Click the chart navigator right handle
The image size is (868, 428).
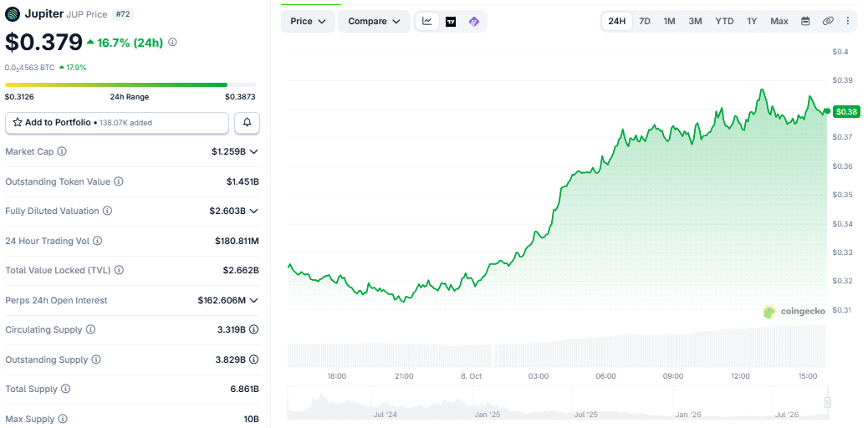828,403
